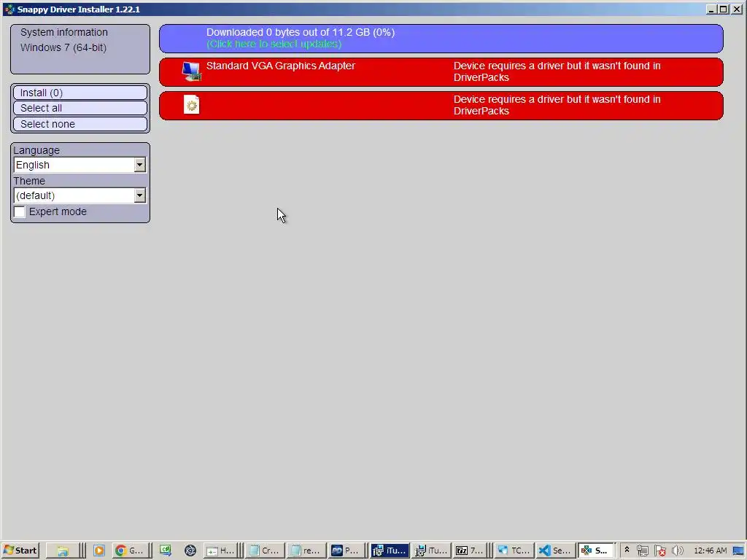747x560 pixels.
Task: Click the Show desktop tray icon
Action: click(x=739, y=551)
